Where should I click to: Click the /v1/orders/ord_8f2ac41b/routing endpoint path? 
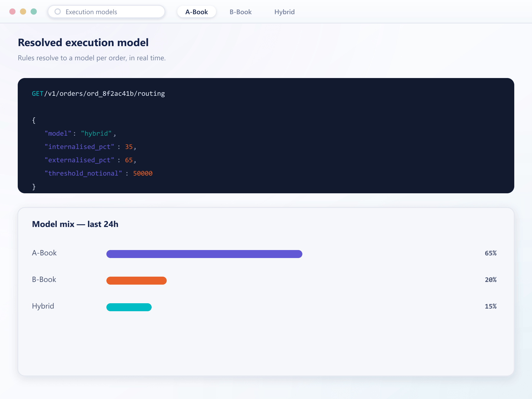coord(104,94)
